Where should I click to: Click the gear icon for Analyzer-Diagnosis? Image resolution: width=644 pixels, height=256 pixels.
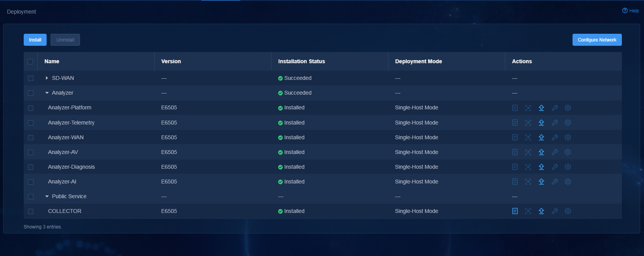(x=568, y=167)
